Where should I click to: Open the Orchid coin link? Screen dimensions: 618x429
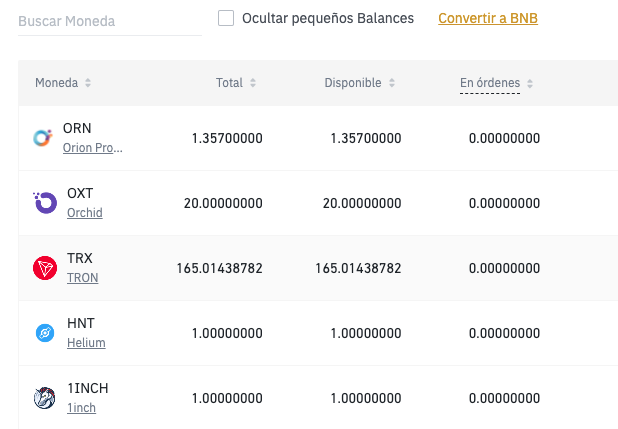(85, 213)
